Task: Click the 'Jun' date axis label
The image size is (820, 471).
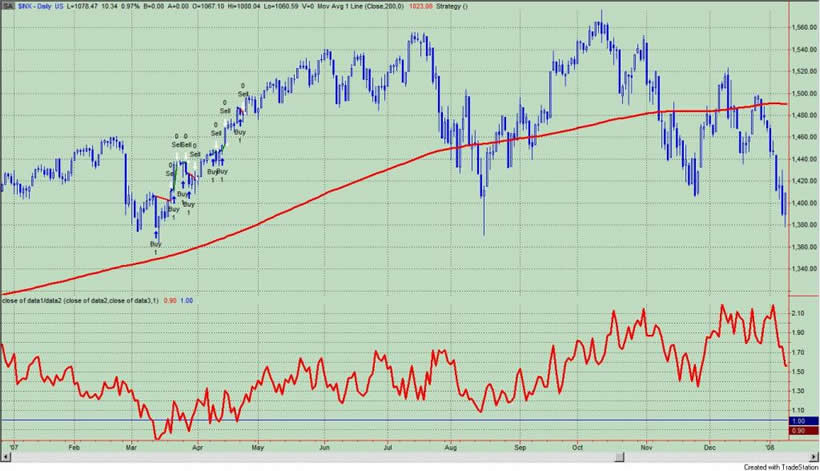Action: (x=324, y=447)
